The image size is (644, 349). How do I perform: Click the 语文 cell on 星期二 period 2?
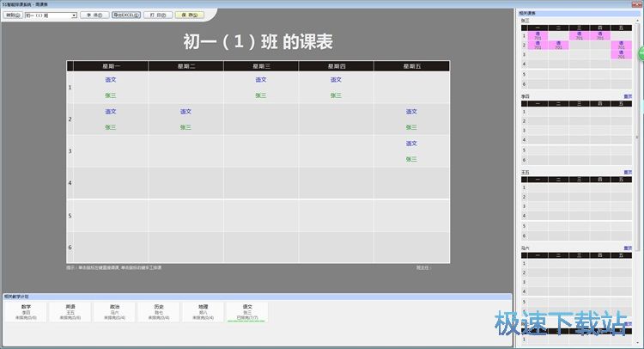[x=185, y=119]
